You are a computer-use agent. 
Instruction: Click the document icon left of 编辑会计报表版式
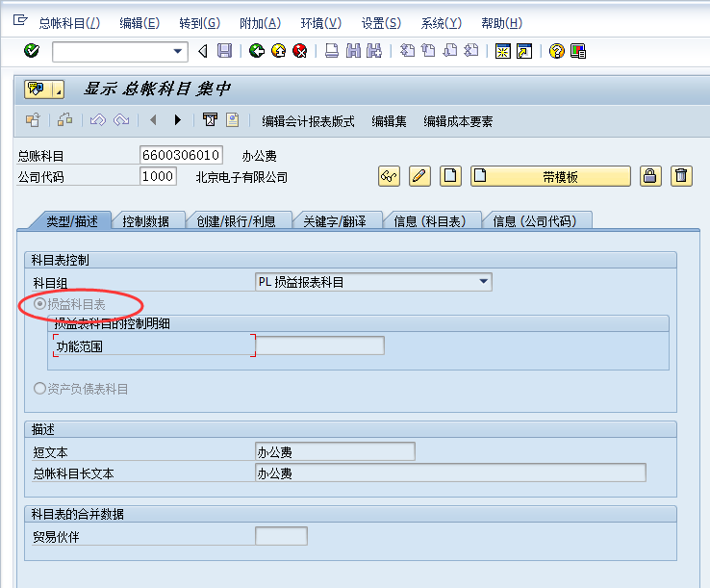pyautogui.click(x=232, y=120)
